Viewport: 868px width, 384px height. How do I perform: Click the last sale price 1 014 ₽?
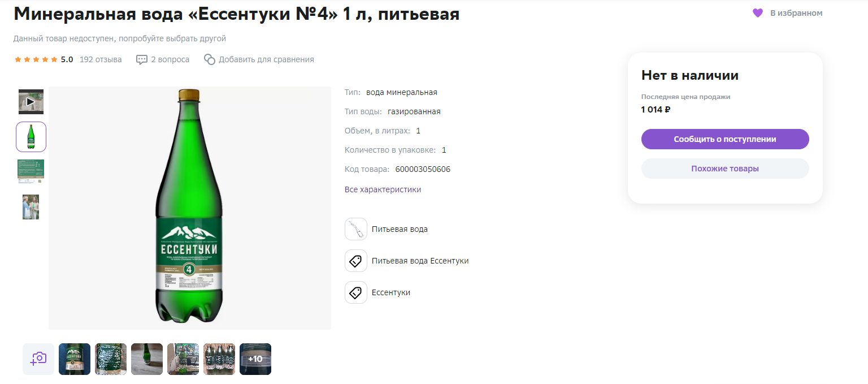pyautogui.click(x=656, y=110)
